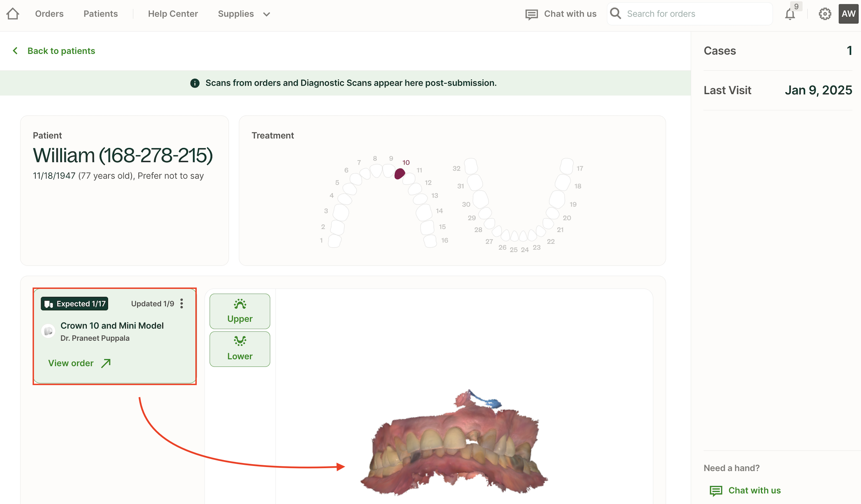
Task: Click the AW user avatar
Action: pyautogui.click(x=848, y=14)
